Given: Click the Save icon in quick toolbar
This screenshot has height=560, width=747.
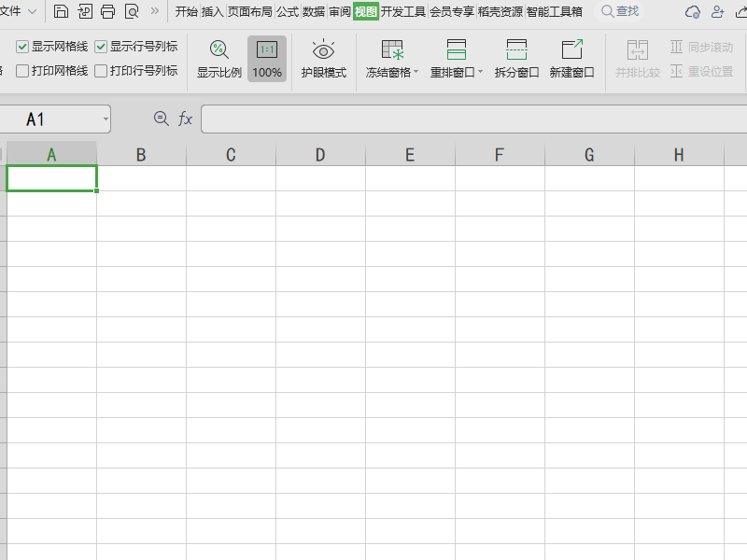Looking at the screenshot, I should coord(61,11).
